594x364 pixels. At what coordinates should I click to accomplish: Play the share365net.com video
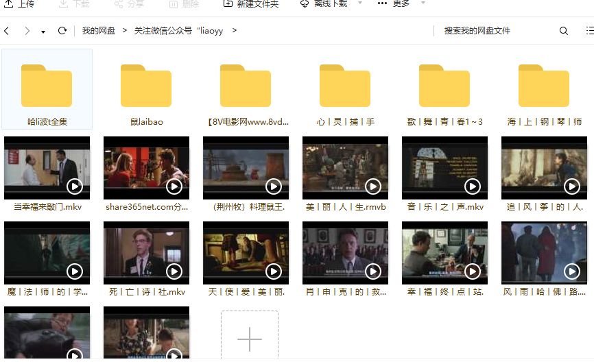(174, 186)
